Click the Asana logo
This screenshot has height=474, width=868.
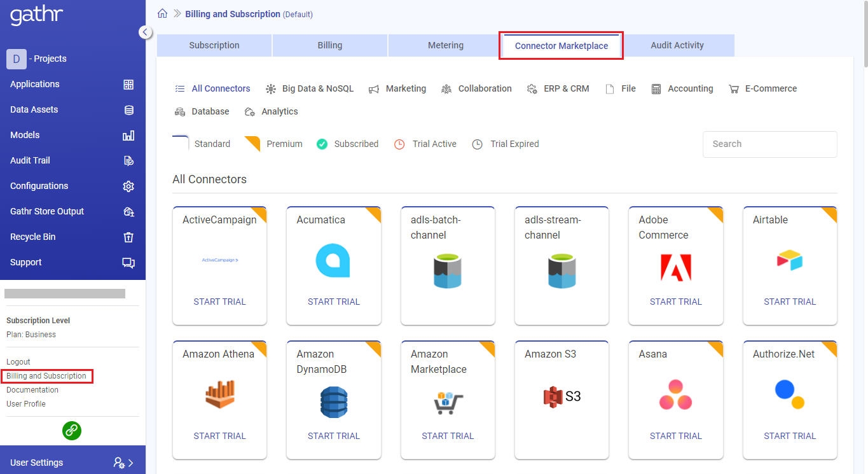tap(675, 395)
